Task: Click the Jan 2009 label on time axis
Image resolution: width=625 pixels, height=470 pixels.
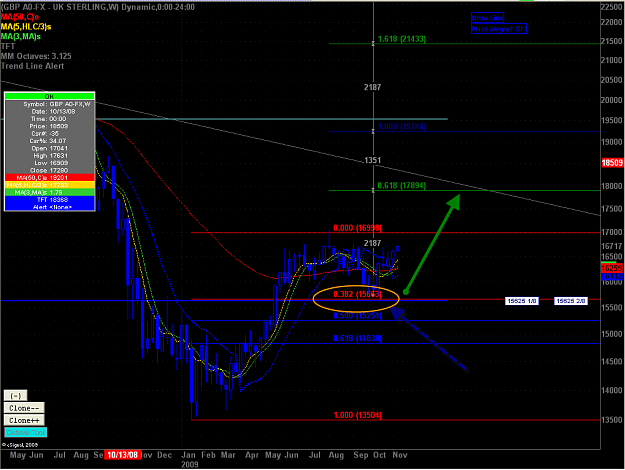Action: 189,460
